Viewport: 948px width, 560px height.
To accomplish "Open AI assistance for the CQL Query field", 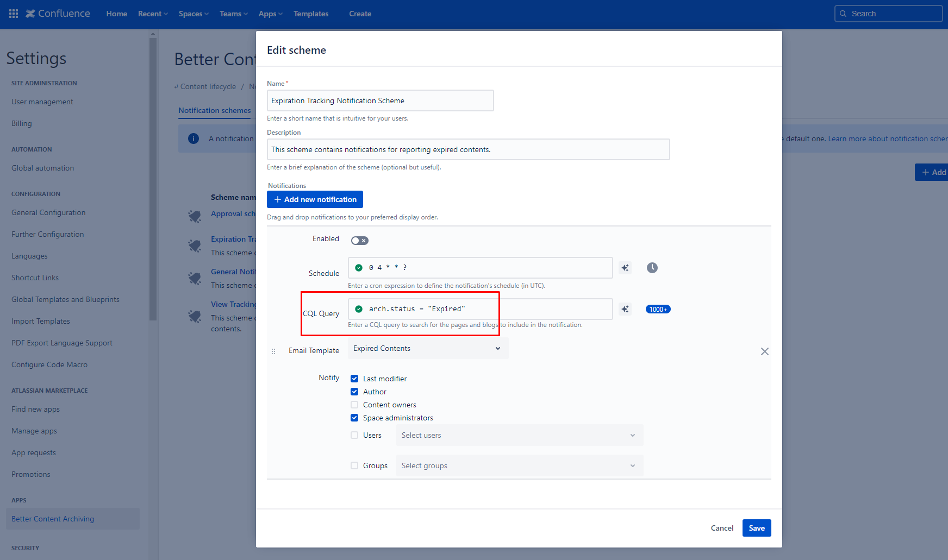I will click(625, 309).
